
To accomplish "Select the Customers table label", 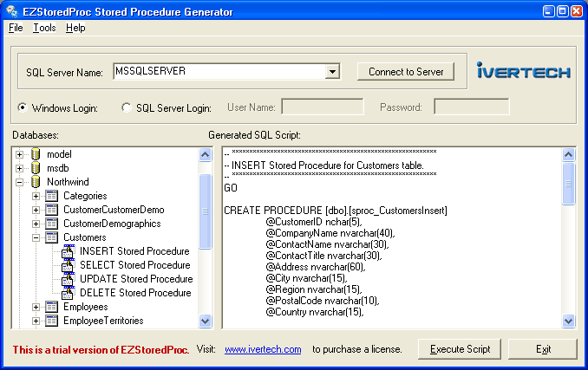I will [85, 237].
